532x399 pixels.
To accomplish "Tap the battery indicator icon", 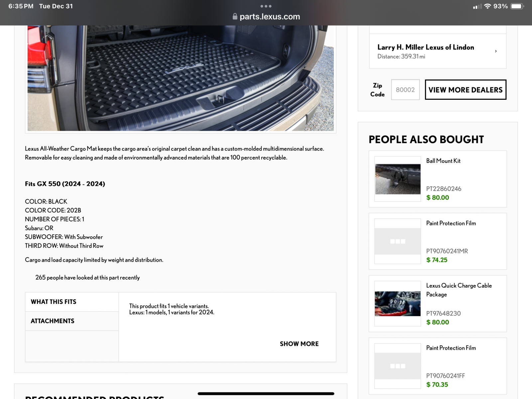I will point(517,6).
